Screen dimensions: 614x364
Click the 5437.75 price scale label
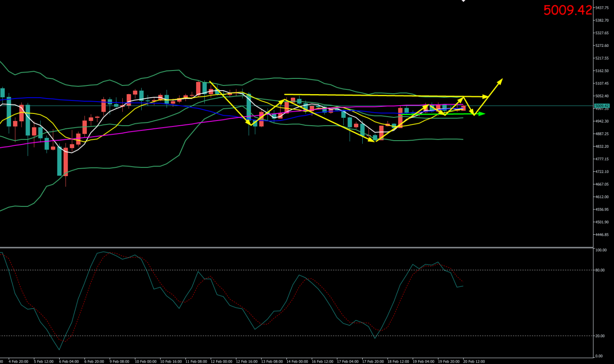[601, 7]
